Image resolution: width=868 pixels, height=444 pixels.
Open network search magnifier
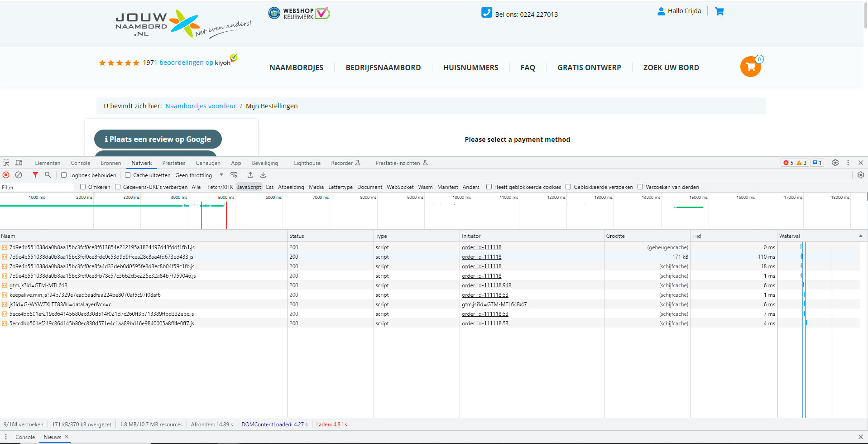(48, 175)
